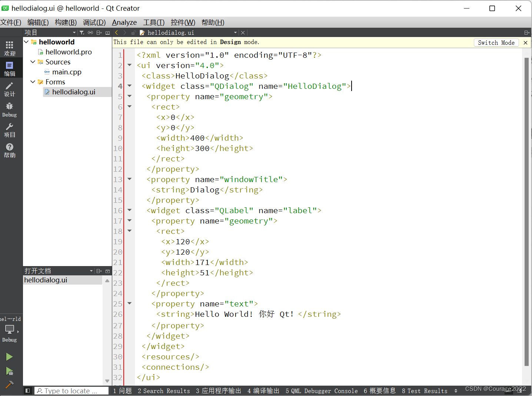Image resolution: width=532 pixels, height=396 pixels.
Task: Open the 1 问题 output pane
Action: [123, 391]
